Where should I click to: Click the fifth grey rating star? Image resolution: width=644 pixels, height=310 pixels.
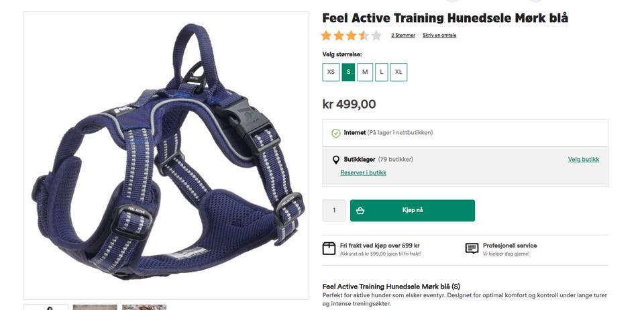pos(376,36)
